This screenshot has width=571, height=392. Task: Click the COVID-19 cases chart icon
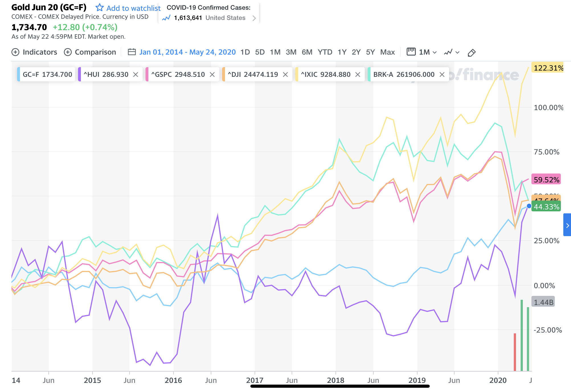tap(166, 18)
